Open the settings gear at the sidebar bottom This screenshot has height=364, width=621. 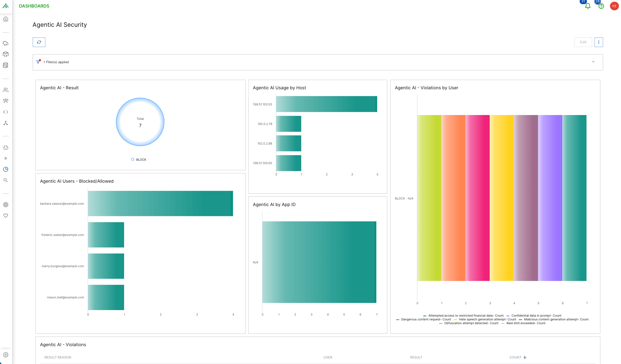point(6,354)
